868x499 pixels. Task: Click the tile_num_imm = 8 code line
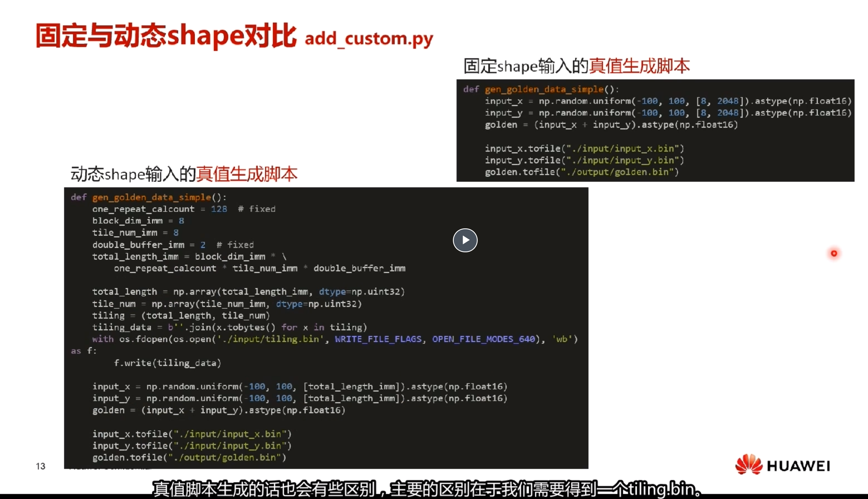(135, 233)
